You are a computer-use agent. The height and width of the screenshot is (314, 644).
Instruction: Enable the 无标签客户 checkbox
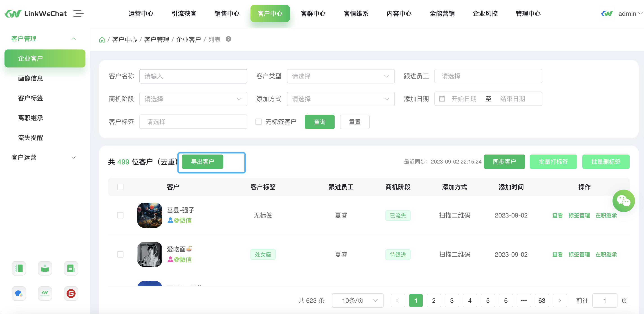pos(259,122)
